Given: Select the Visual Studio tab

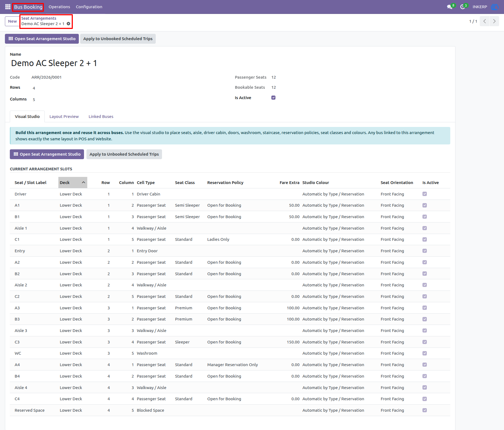Looking at the screenshot, I should point(27,117).
